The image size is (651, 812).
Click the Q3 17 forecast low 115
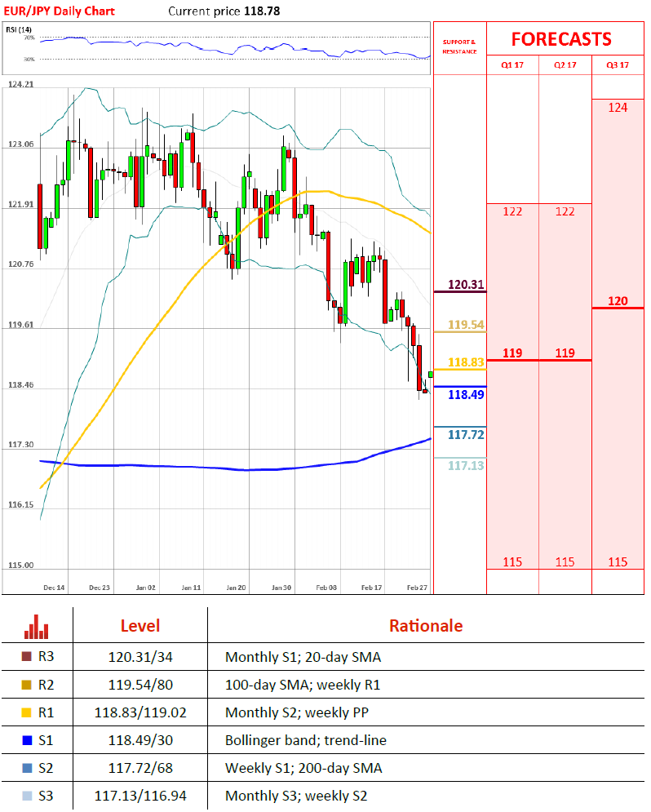click(618, 562)
